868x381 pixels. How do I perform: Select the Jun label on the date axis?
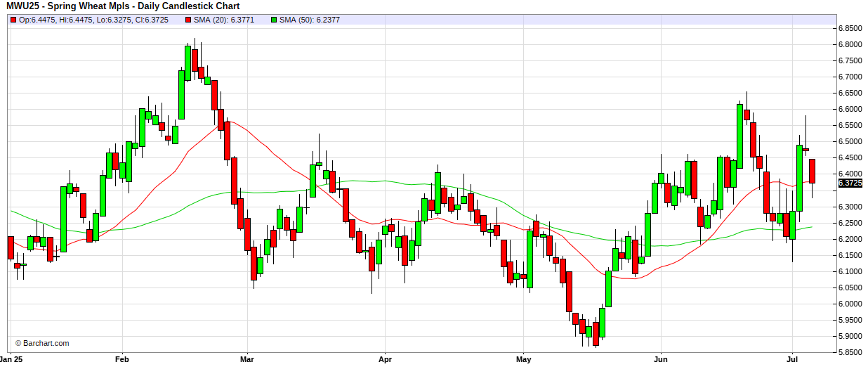tap(661, 359)
